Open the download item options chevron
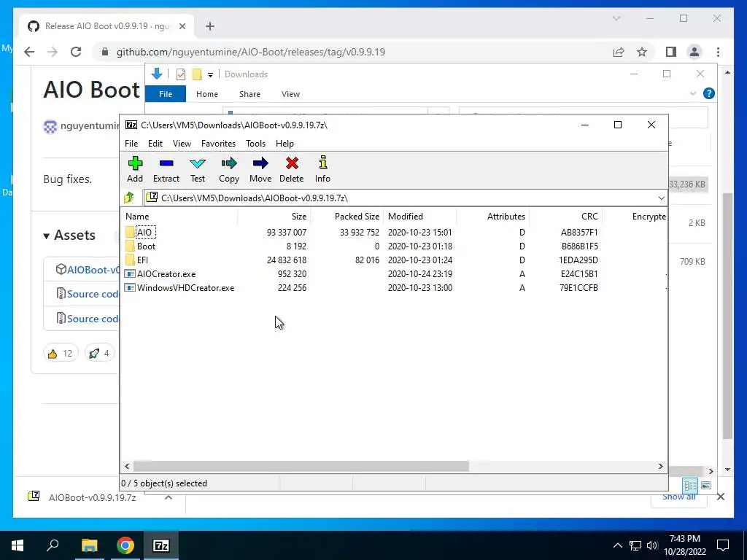This screenshot has width=747, height=560. coord(169,497)
